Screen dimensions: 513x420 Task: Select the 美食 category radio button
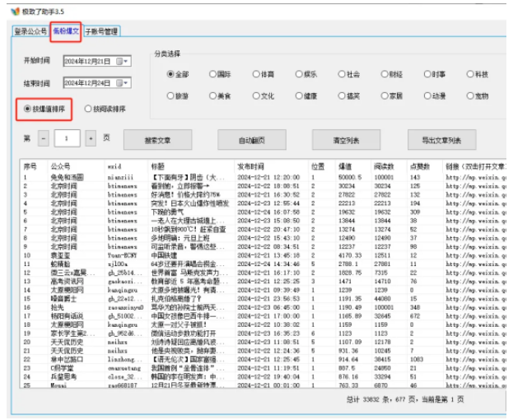[214, 96]
